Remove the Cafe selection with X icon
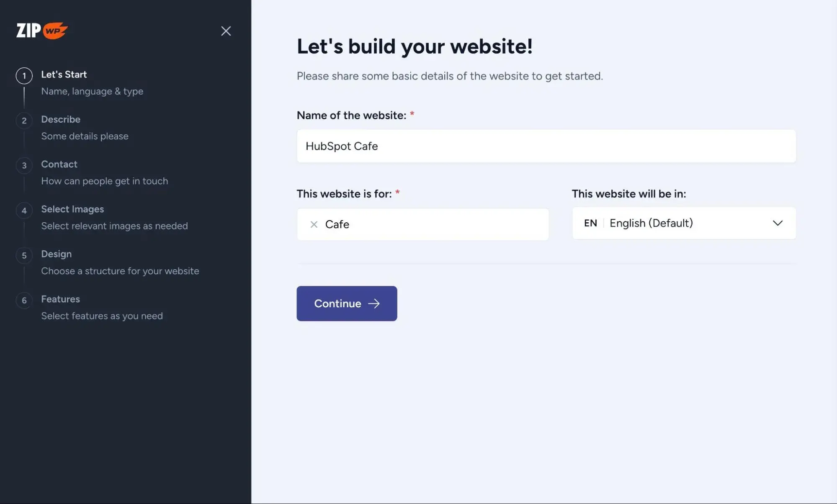837x504 pixels. (x=314, y=224)
